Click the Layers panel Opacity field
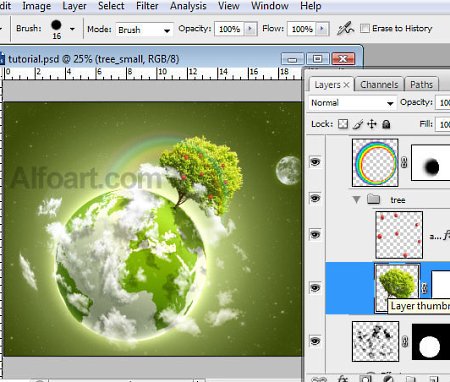Viewport: 450px width, 382px height. coord(443,103)
